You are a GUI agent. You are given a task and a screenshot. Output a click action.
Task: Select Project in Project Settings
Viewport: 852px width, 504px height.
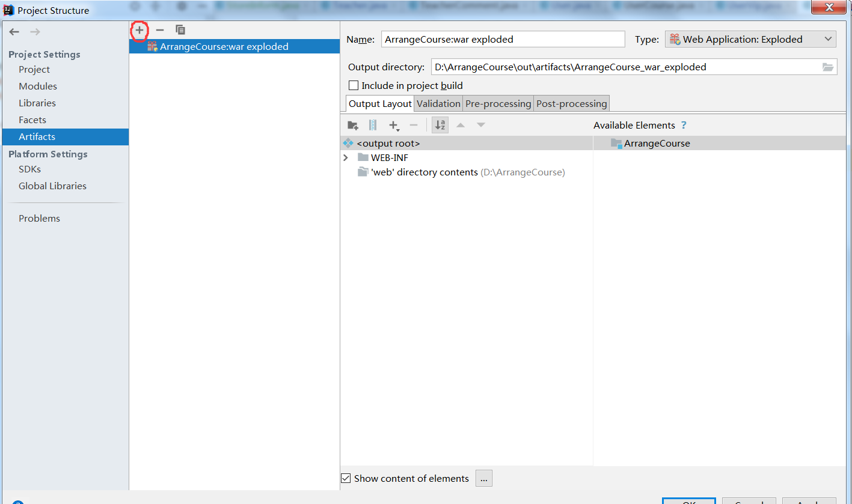(34, 69)
